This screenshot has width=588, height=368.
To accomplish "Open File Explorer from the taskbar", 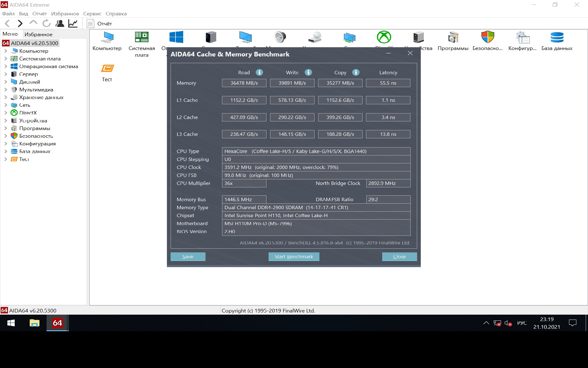I will point(34,323).
